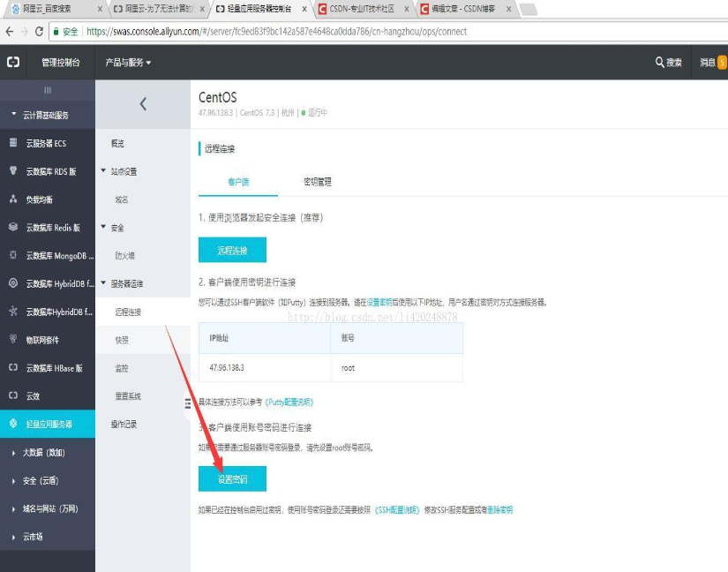
Task: Click the 删除密钥 link
Action: click(x=499, y=510)
